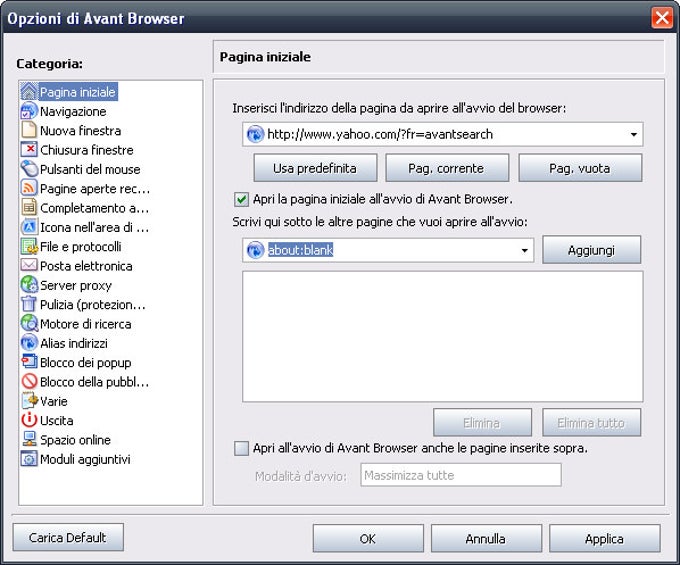The width and height of the screenshot is (680, 565).
Task: Click the Varie notepad icon
Action: pos(29,401)
